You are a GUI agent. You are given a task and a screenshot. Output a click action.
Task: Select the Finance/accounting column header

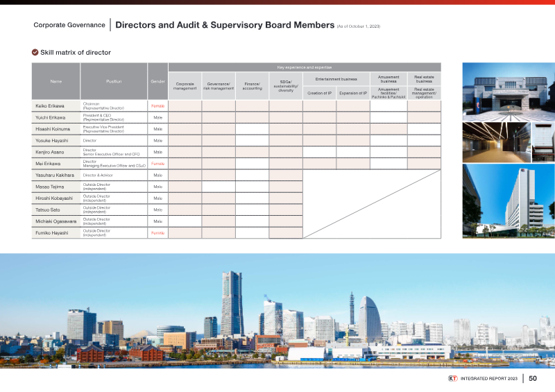(252, 86)
